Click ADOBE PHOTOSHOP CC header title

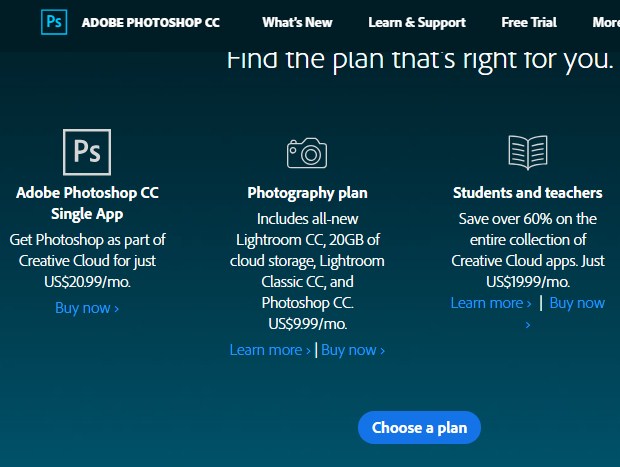[x=151, y=23]
